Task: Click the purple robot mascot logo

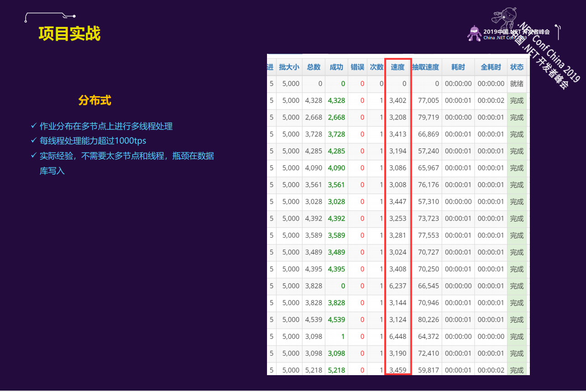Action: pos(475,33)
